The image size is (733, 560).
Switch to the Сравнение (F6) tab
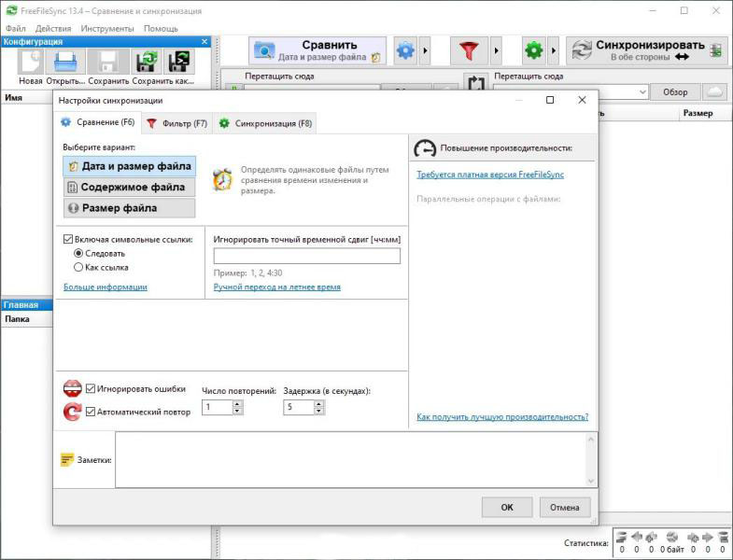click(98, 122)
